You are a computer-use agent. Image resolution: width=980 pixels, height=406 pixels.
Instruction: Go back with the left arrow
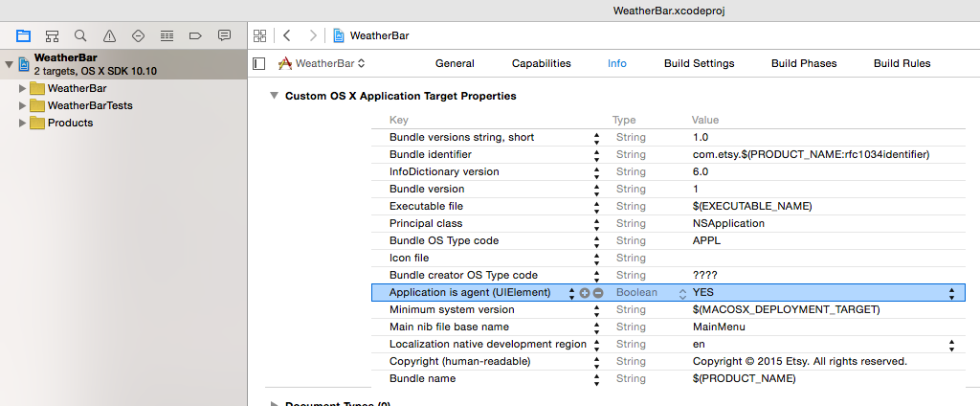(x=287, y=35)
